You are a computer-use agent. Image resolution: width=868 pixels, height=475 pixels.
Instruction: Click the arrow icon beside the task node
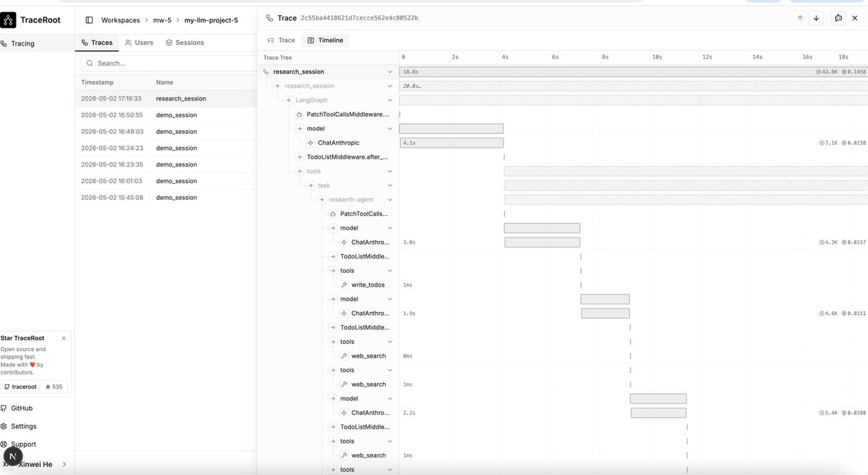pyautogui.click(x=311, y=185)
